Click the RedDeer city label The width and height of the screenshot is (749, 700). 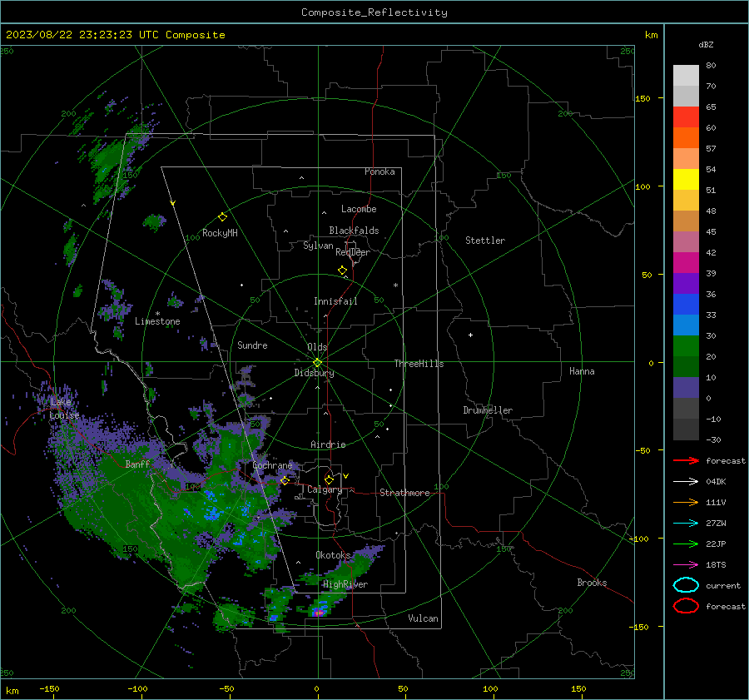pyautogui.click(x=353, y=252)
